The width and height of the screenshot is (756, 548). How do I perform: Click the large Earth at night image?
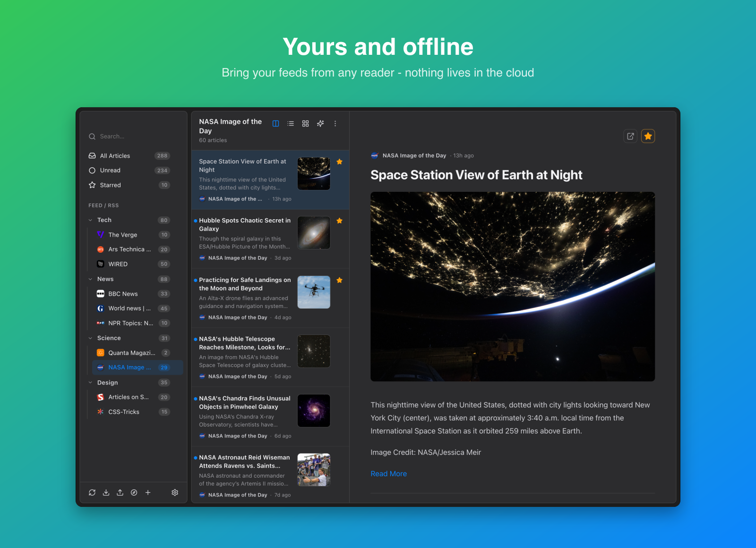pos(513,286)
